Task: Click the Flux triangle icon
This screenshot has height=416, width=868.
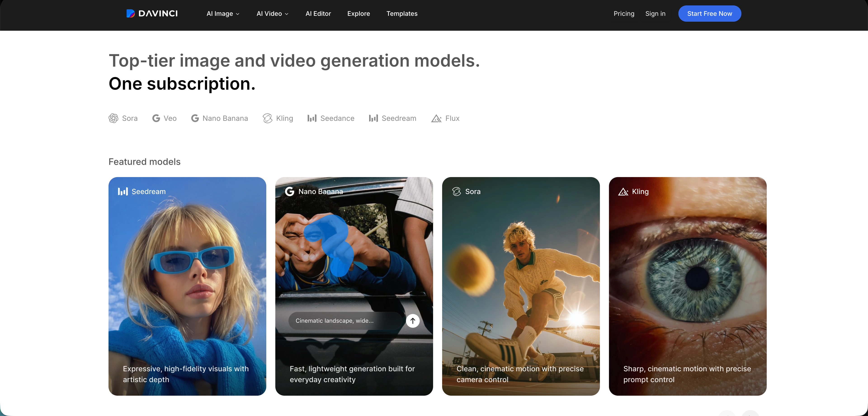Action: [x=436, y=119]
